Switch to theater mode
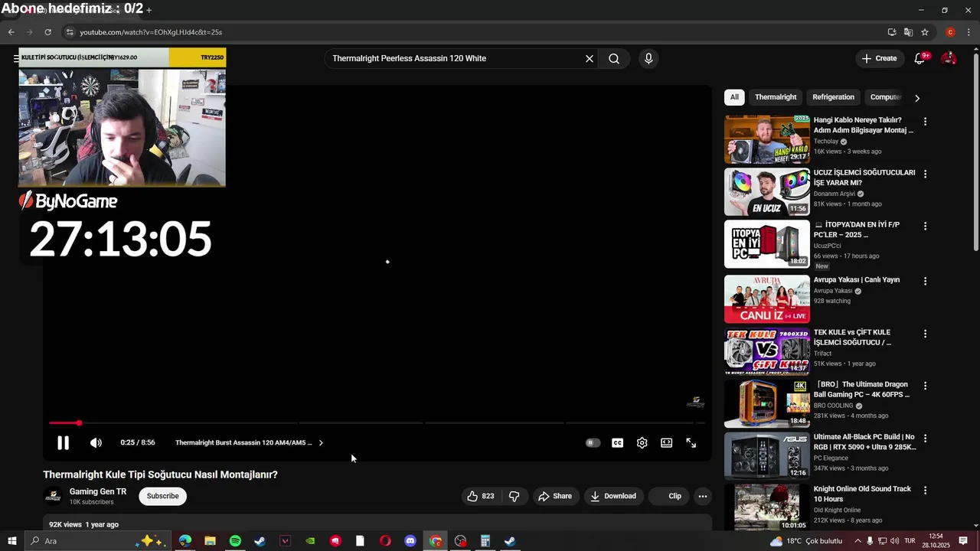This screenshot has height=551, width=980. click(666, 443)
